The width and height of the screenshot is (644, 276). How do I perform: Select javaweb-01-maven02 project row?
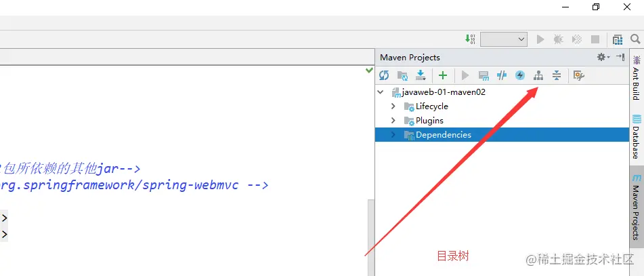[x=502, y=92]
